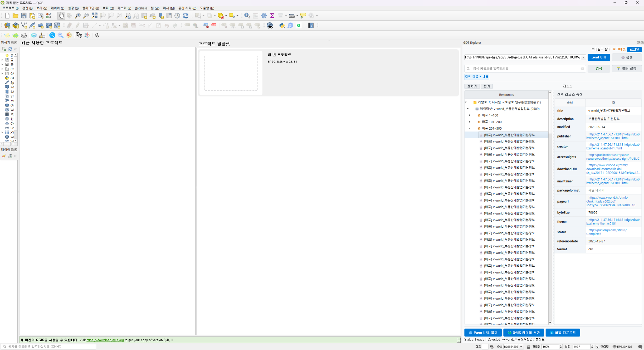The image size is (644, 350).
Task: Collapse the 배포 201~300 group
Action: click(x=470, y=128)
